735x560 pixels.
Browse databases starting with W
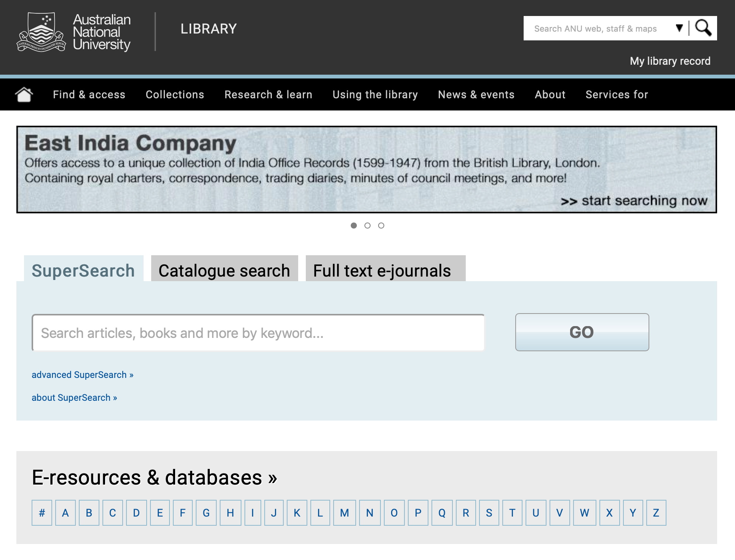tap(585, 513)
